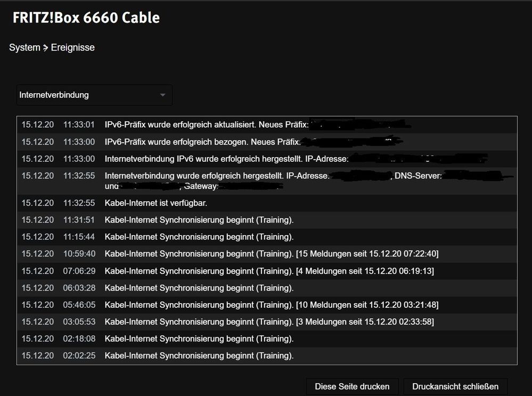532x396 pixels.
Task: Click the dropdown arrow next to Internetverbindung
Action: (x=162, y=95)
